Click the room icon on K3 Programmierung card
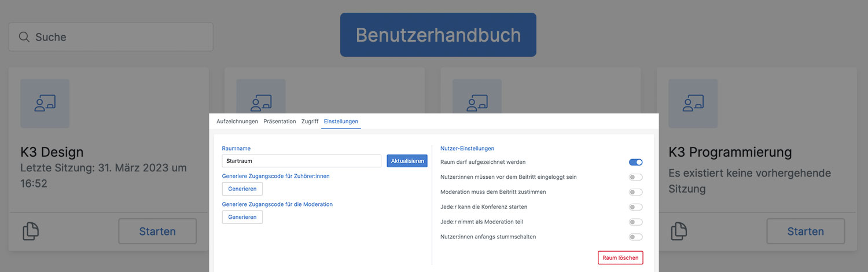The width and height of the screenshot is (868, 272). (x=693, y=104)
